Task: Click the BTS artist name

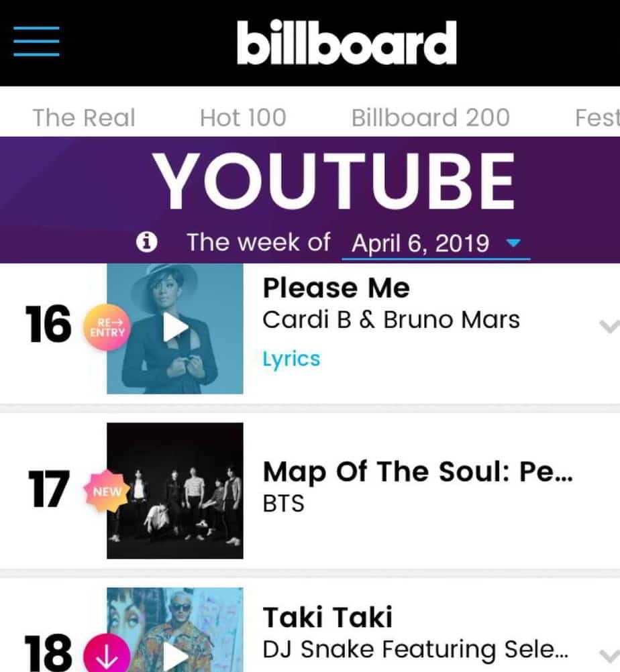Action: point(283,503)
